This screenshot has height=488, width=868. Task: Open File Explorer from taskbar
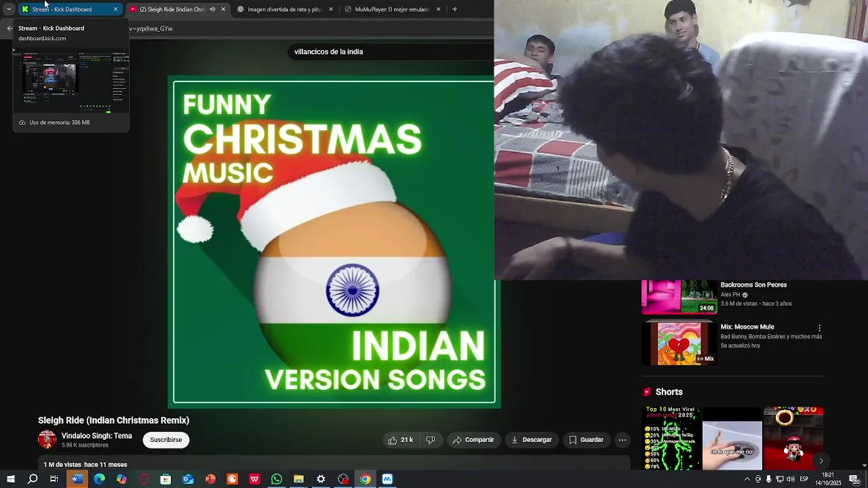(298, 479)
